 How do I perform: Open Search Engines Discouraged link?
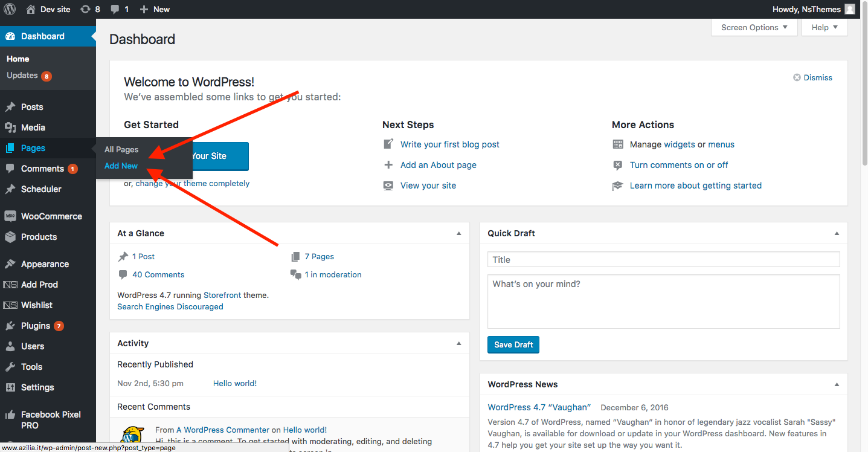[170, 306]
